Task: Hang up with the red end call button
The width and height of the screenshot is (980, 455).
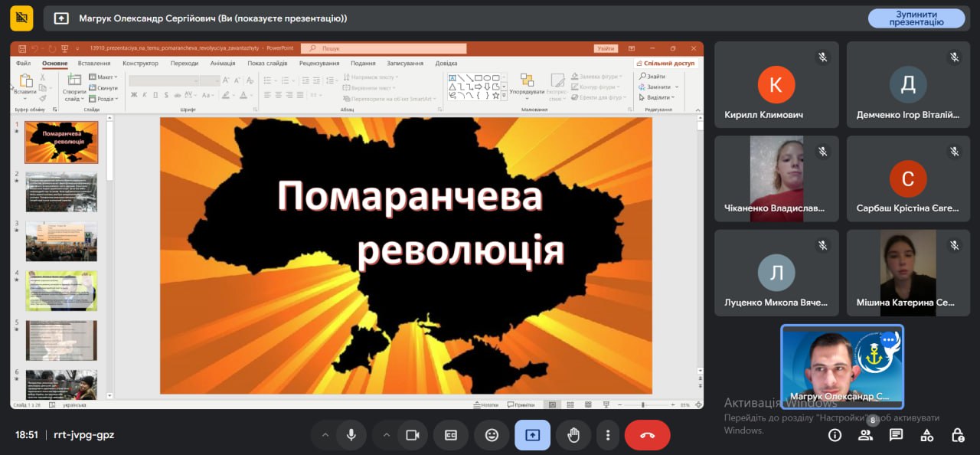Action: [647, 435]
